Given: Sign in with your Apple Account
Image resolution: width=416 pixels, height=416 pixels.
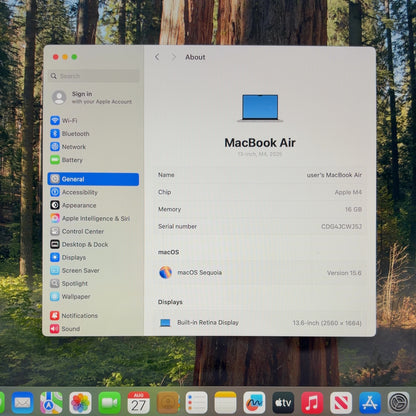Looking at the screenshot, I should pyautogui.click(x=93, y=97).
